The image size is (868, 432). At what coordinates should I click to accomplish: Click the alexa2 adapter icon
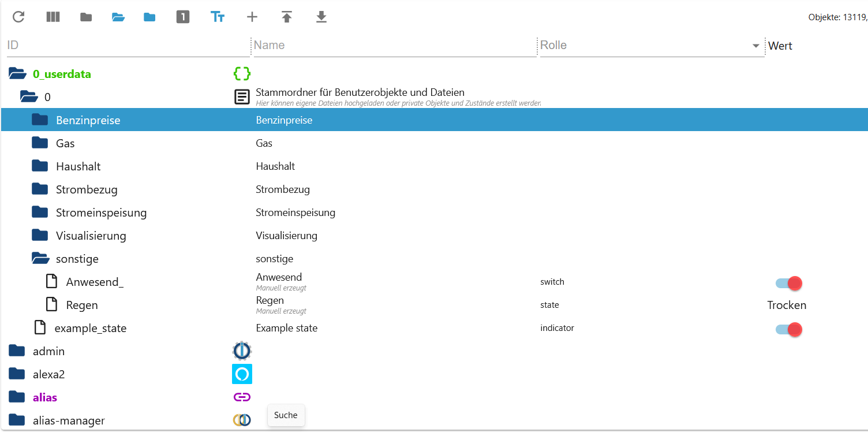pos(242,374)
